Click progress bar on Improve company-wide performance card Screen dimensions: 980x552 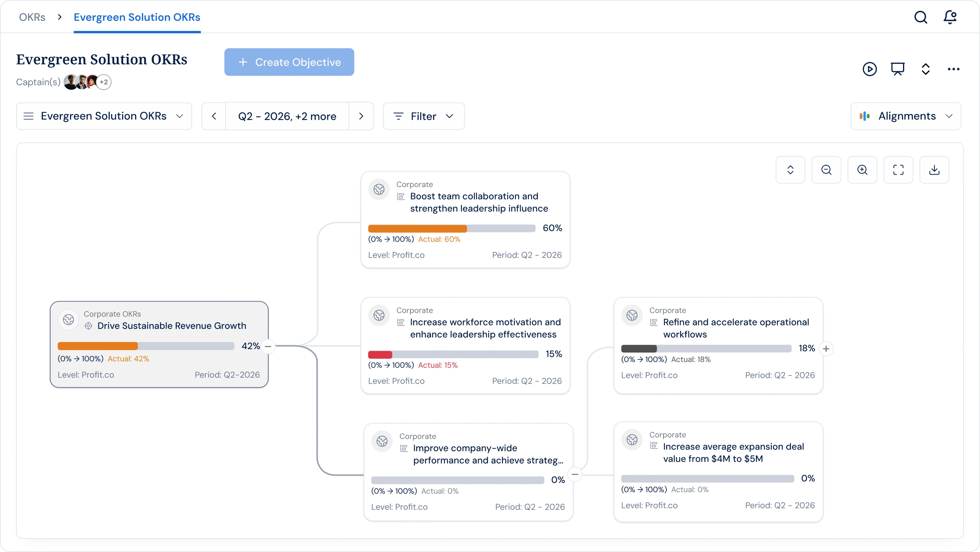point(458,480)
